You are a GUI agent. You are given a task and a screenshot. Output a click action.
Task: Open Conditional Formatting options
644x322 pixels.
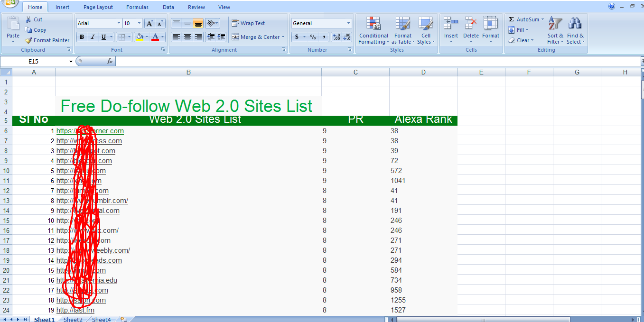[x=373, y=30]
